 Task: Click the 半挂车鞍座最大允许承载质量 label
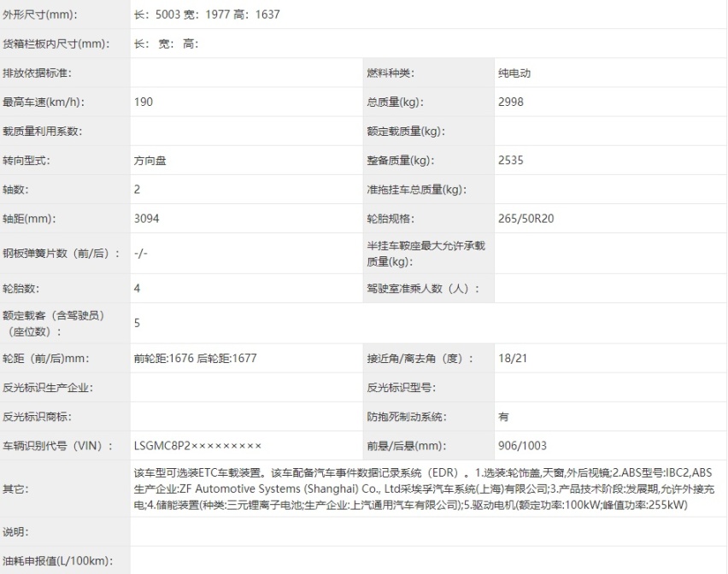pos(426,254)
